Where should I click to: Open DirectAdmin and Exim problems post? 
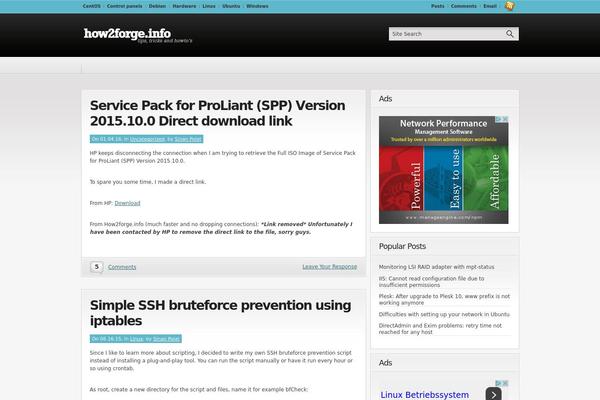(440, 329)
